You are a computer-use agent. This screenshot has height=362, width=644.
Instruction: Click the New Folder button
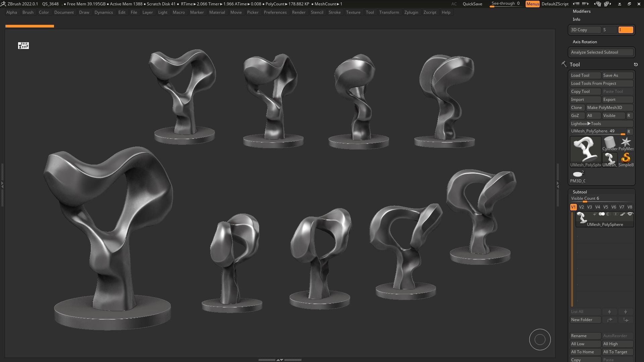point(585,320)
